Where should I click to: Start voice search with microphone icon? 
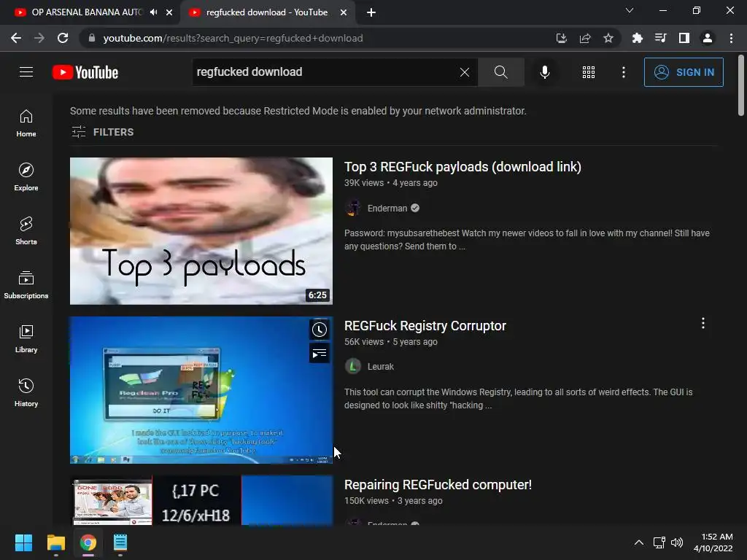pyautogui.click(x=544, y=72)
